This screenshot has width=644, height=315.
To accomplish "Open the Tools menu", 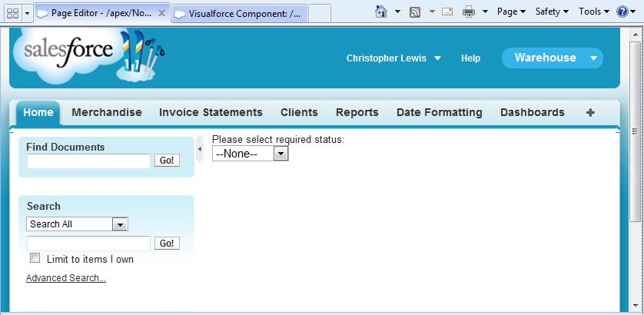I will click(x=593, y=12).
